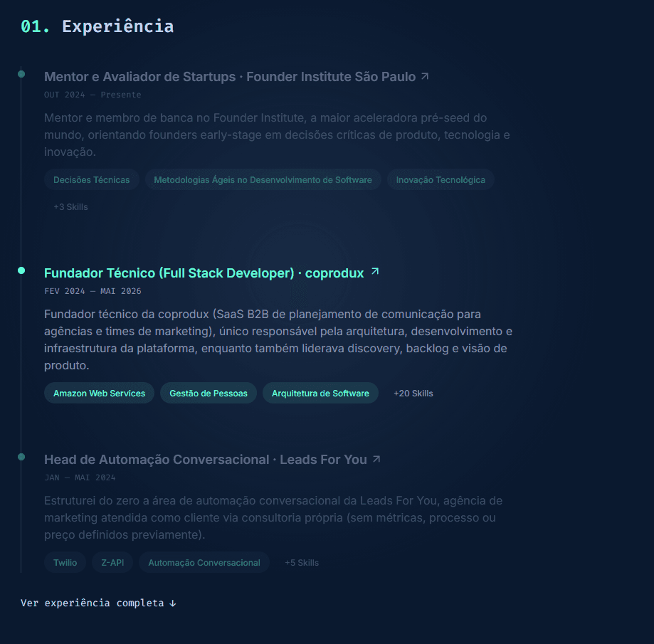Click the coprodux SaaS B2B description paragraph
This screenshot has height=644, width=654.
(x=278, y=339)
